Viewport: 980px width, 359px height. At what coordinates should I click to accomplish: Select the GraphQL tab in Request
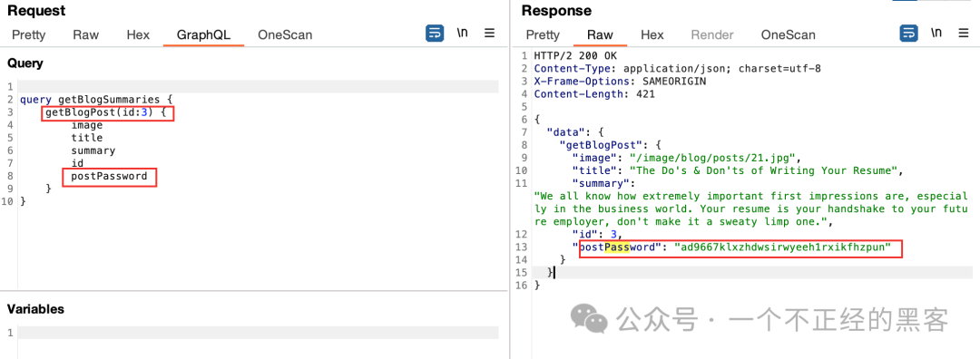click(x=203, y=35)
